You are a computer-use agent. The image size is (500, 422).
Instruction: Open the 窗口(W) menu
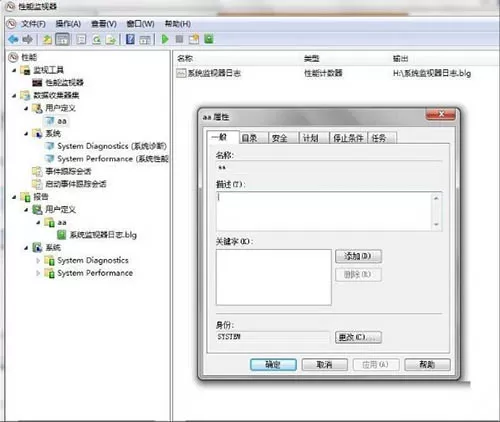140,24
